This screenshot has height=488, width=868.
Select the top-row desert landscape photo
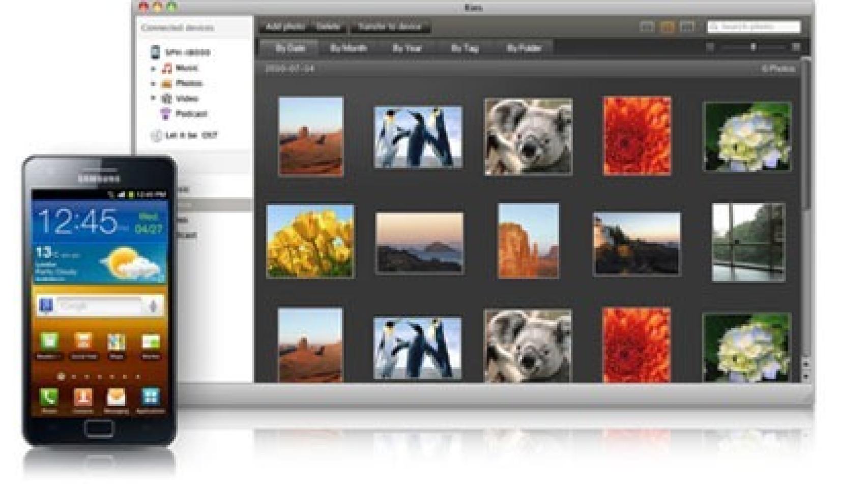311,136
